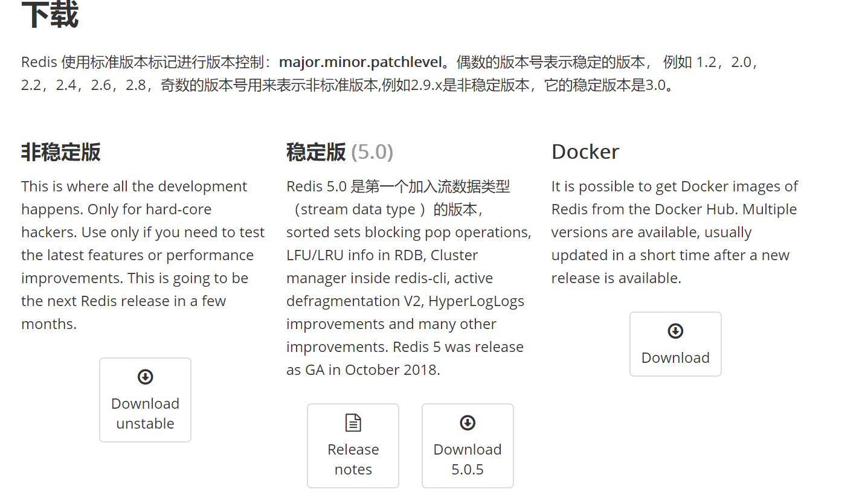Click the 'Download' label under Docker
This screenshot has height=492, width=868.
[x=675, y=358]
